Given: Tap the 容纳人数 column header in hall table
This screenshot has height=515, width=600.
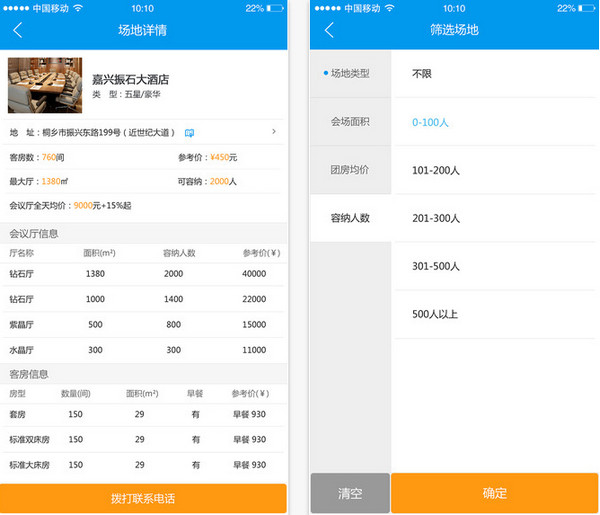Looking at the screenshot, I should 179,253.
